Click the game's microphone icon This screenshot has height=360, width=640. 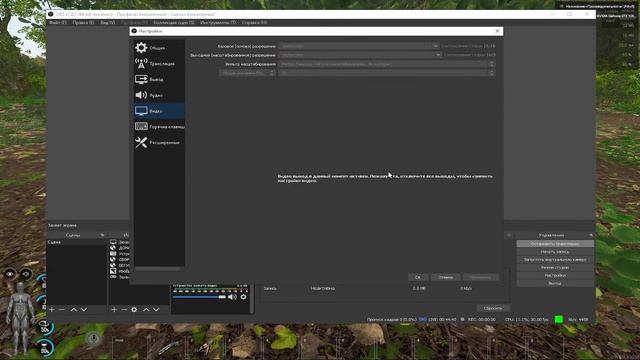pos(93,338)
